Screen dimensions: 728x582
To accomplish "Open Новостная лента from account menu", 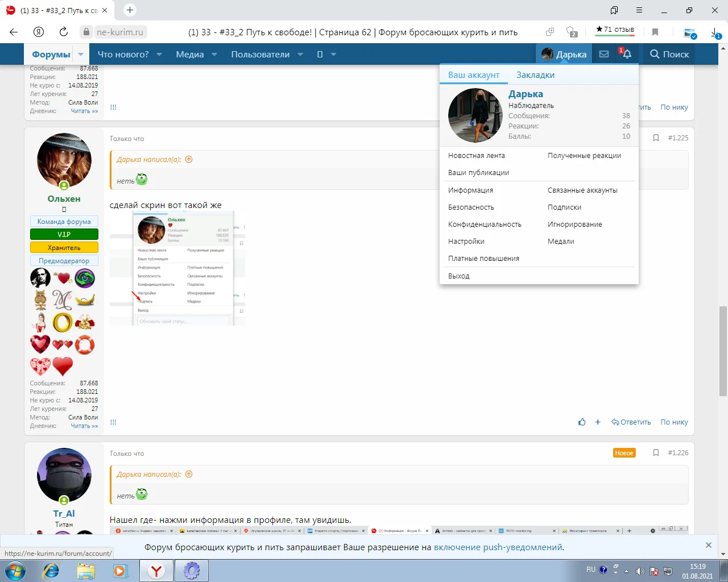I will (x=477, y=156).
